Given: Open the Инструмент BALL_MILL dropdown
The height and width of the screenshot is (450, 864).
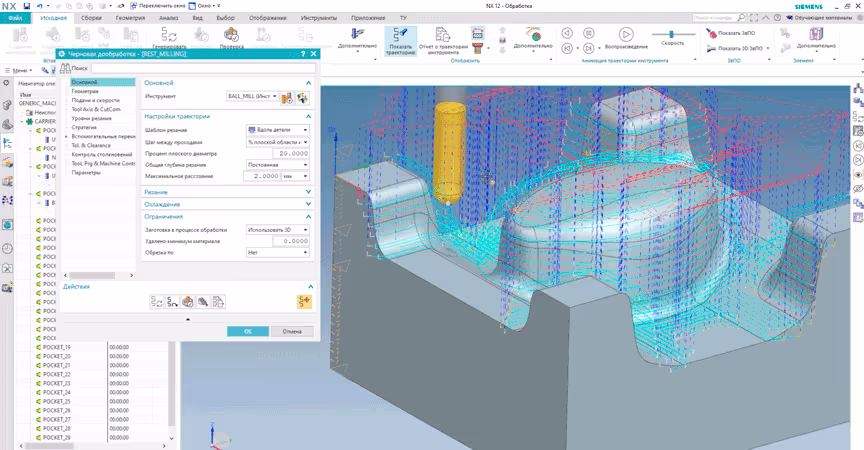Looking at the screenshot, I should tap(252, 96).
